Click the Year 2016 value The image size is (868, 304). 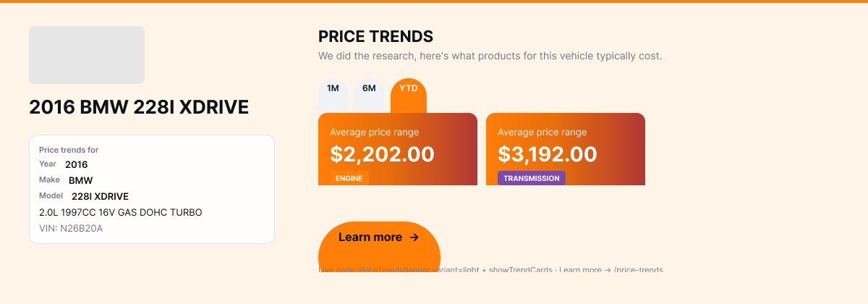click(76, 164)
